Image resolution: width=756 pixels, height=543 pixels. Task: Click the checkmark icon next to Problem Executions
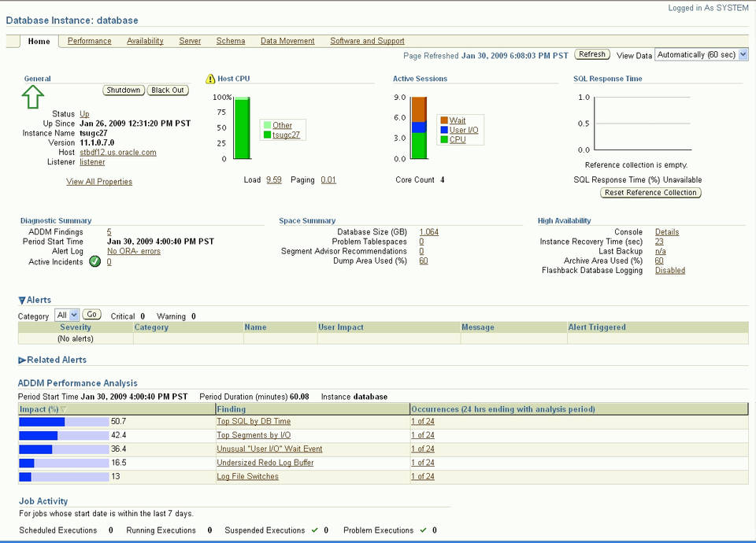423,530
